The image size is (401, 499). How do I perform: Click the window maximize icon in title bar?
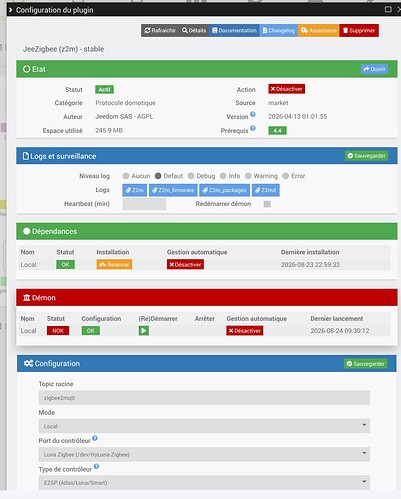388,9
